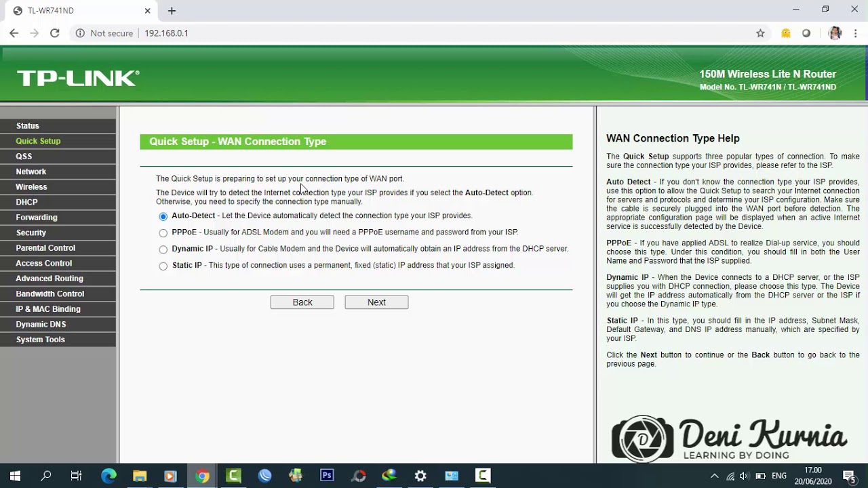
Task: Go back with the browser back arrow
Action: point(14,33)
